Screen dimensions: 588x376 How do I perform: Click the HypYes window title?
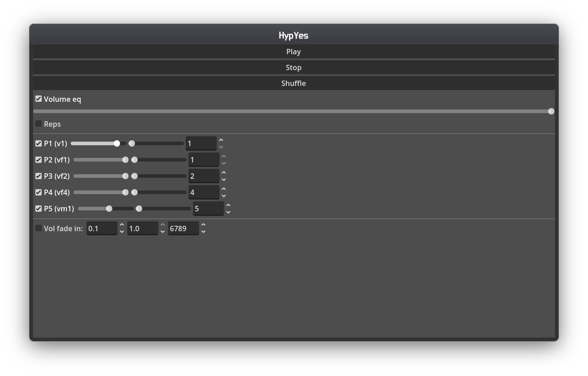pos(294,35)
